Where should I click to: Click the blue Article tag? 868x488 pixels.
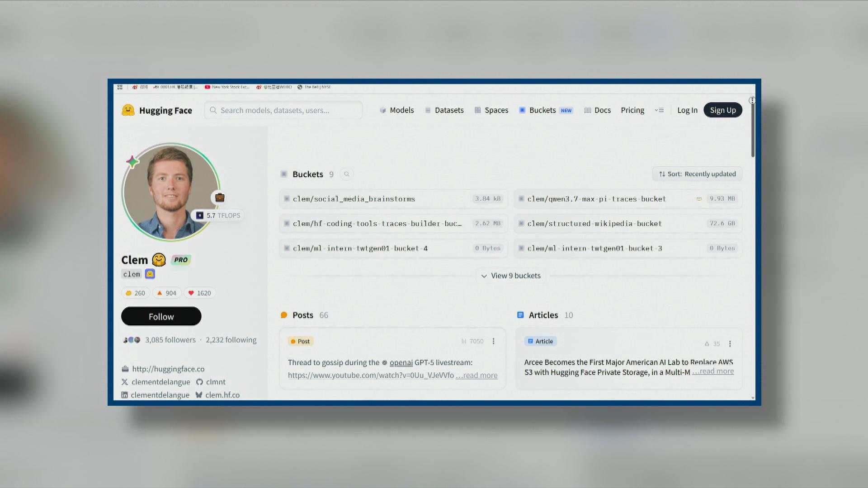[x=541, y=341]
